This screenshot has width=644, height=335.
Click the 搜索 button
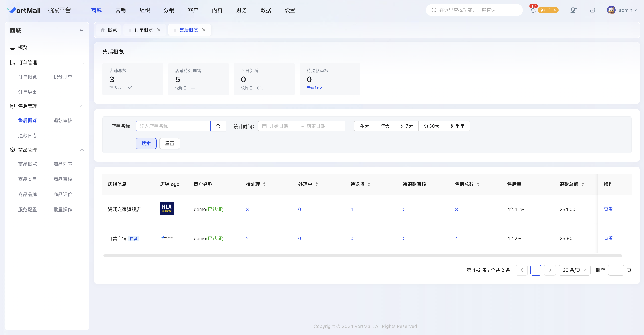click(x=146, y=143)
